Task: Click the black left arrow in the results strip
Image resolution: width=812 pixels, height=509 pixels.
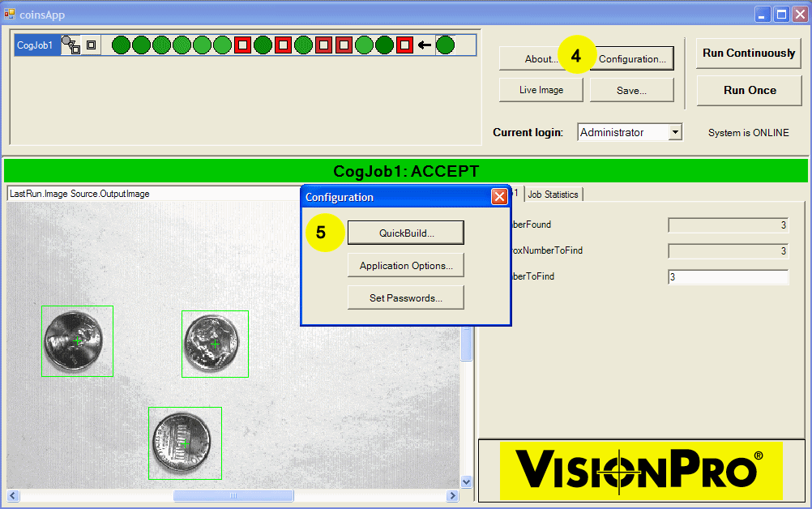Action: [x=425, y=45]
